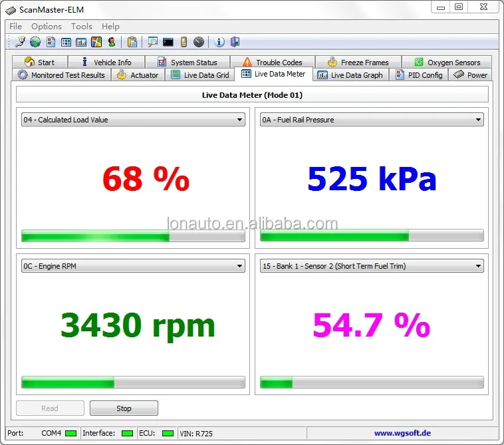Click the green person toolbar icon
This screenshot has height=445, width=504.
[x=112, y=42]
